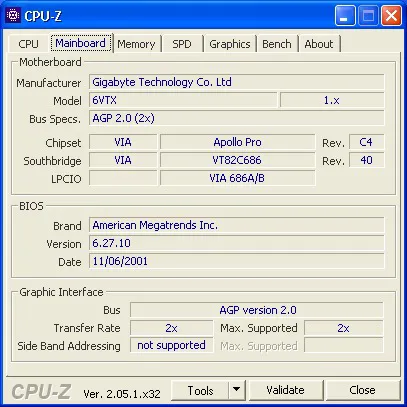The height and width of the screenshot is (407, 407).
Task: Click the not supported Side Band value
Action: (x=171, y=345)
